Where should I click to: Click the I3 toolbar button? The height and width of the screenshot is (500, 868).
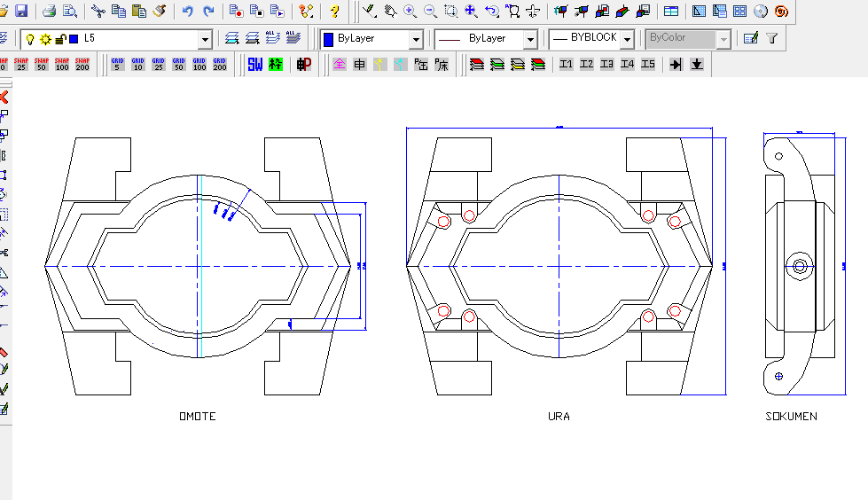pyautogui.click(x=606, y=64)
